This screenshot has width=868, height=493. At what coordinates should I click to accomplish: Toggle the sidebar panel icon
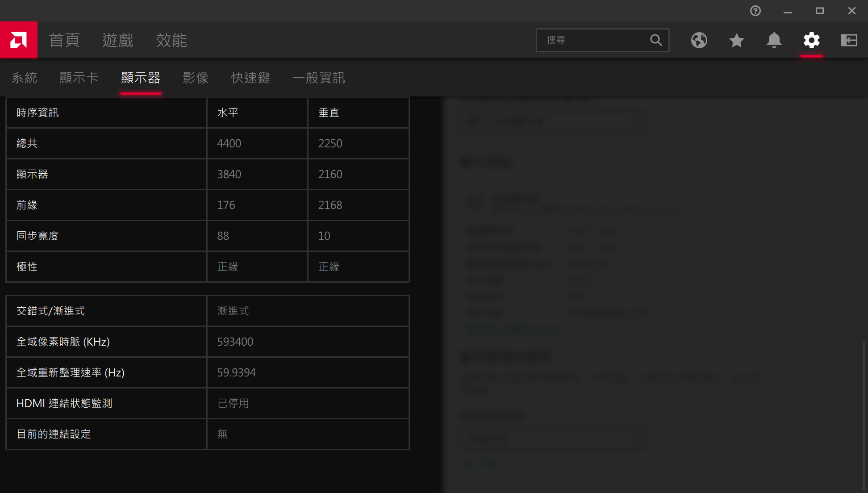tap(849, 40)
